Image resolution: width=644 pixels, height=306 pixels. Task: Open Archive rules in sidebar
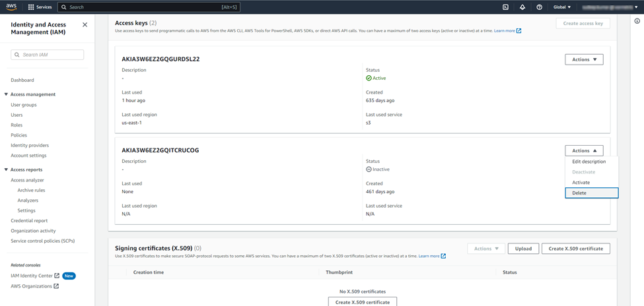(31, 191)
